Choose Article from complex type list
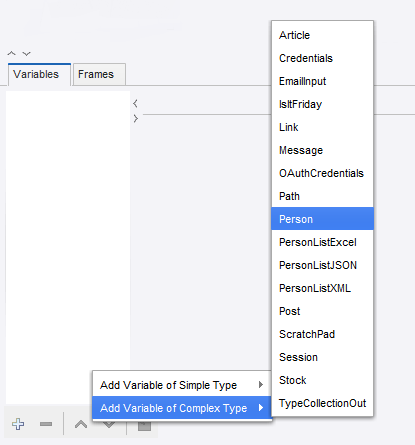The width and height of the screenshot is (415, 445). 322,35
